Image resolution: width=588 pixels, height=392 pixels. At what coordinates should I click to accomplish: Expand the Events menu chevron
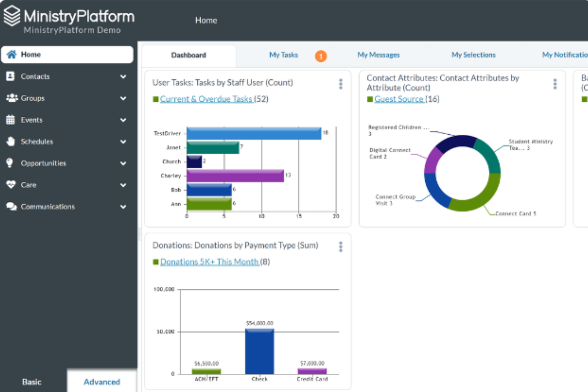pos(123,120)
